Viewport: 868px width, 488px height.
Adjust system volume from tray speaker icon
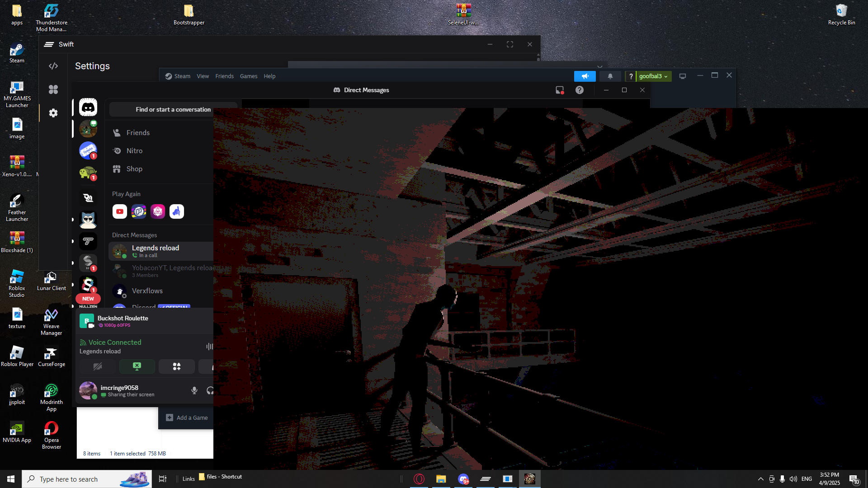tap(793, 479)
